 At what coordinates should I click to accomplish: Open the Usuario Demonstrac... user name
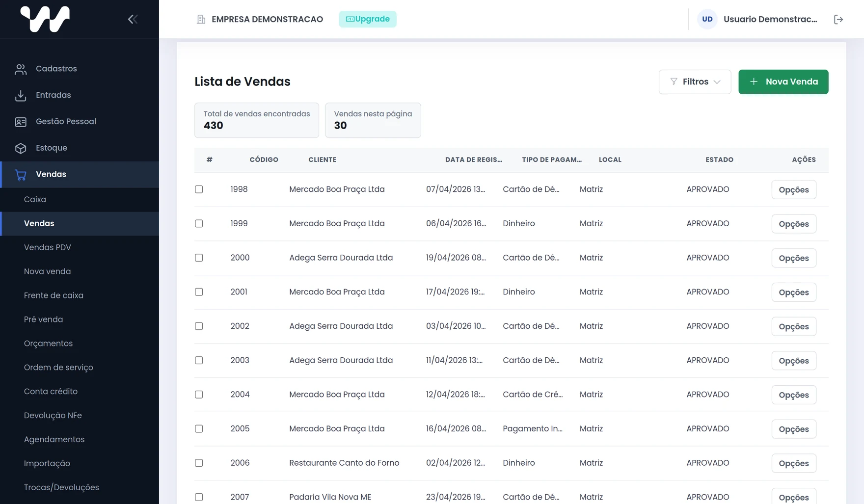770,19
